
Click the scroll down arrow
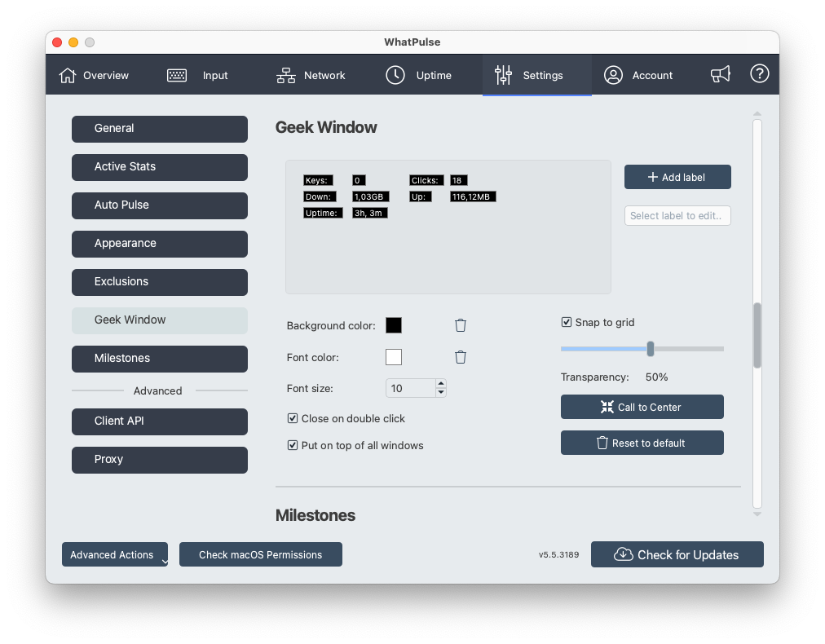pos(757,514)
